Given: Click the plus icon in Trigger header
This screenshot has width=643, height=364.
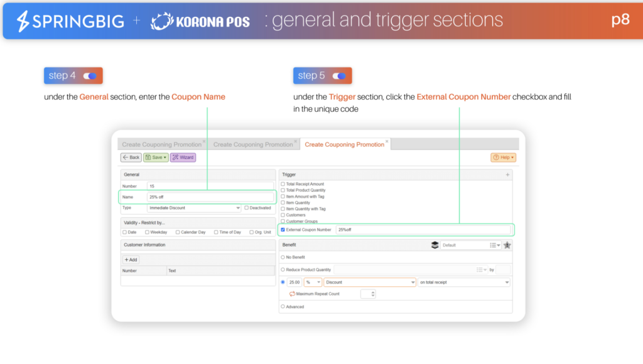Looking at the screenshot, I should [507, 174].
